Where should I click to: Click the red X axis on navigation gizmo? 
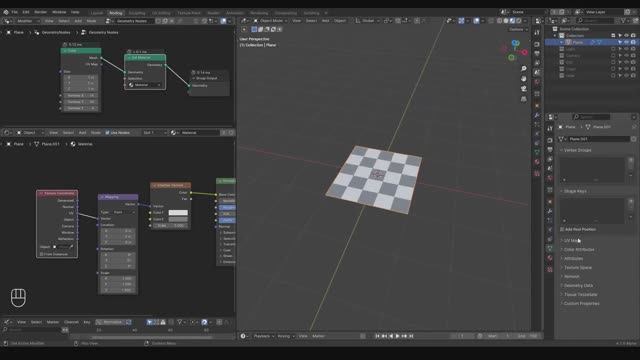pyautogui.click(x=524, y=52)
